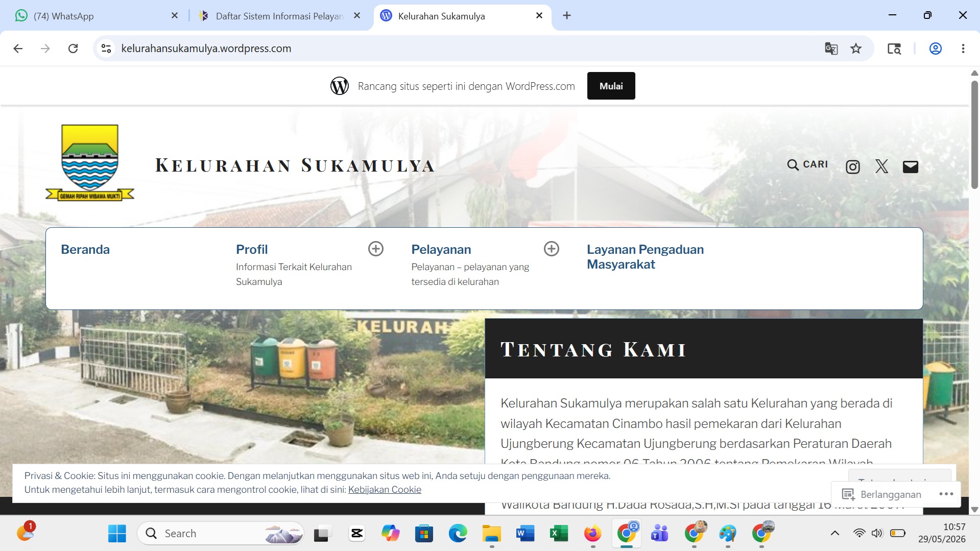
Task: Switch to Daftar Sistem Informasi Pelayanan tab
Action: 280,16
